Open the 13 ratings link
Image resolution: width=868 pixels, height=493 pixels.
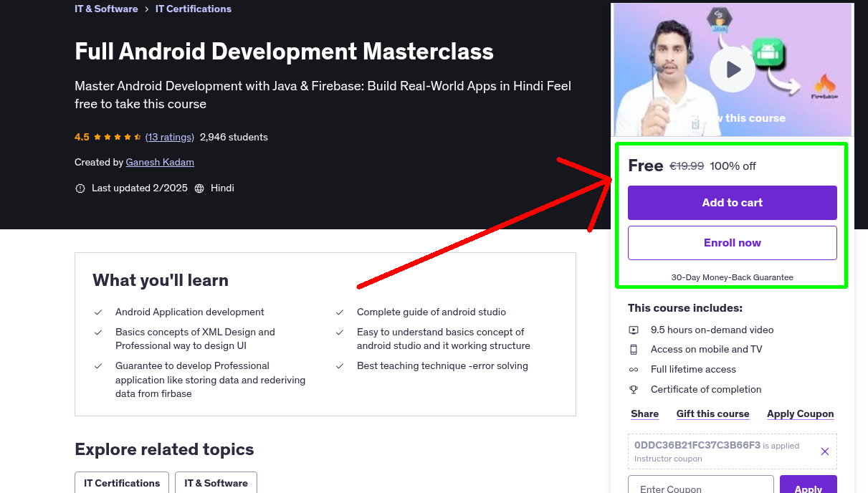point(170,137)
